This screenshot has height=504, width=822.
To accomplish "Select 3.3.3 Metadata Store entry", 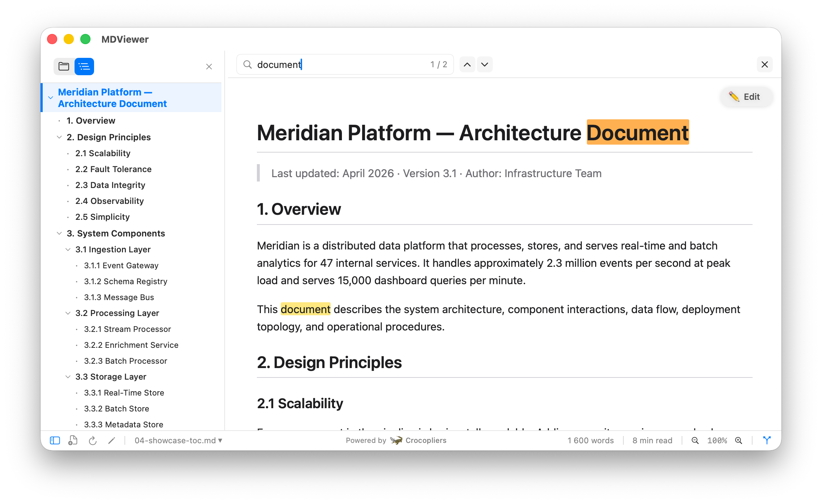I will pyautogui.click(x=123, y=424).
